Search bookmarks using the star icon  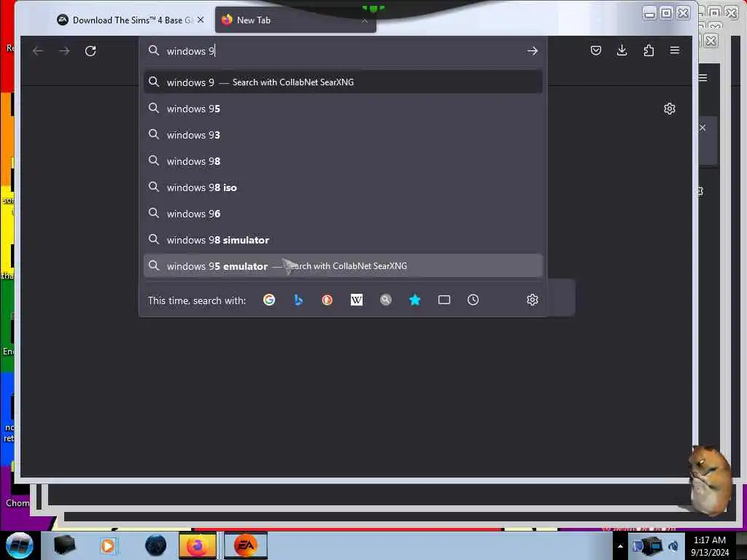[414, 300]
